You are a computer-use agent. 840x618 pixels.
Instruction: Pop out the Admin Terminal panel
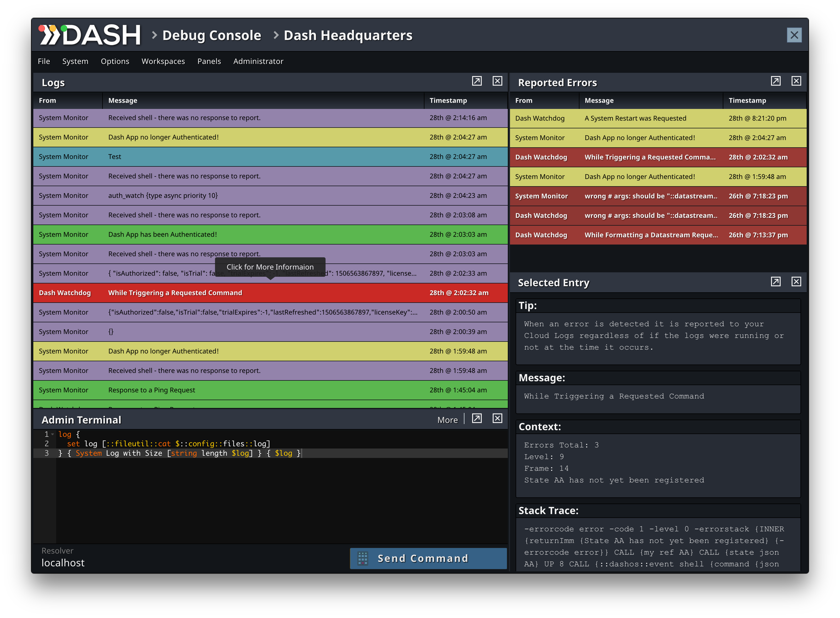pyautogui.click(x=476, y=418)
